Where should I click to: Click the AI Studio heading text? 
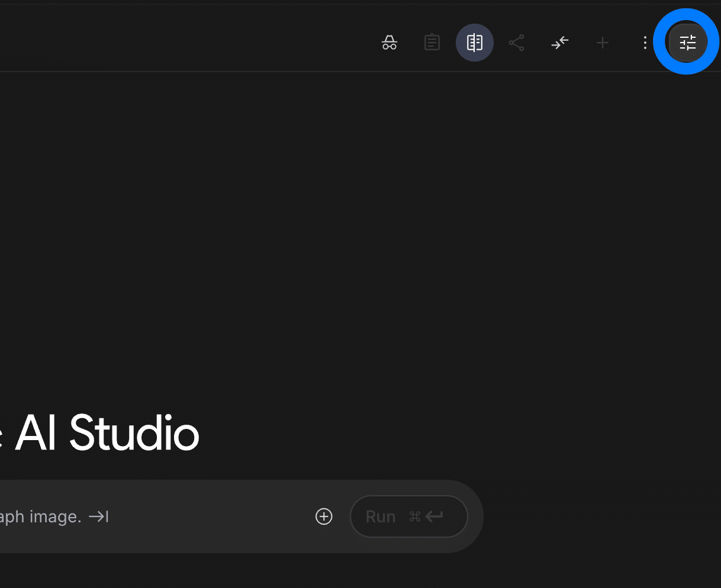[x=107, y=433]
